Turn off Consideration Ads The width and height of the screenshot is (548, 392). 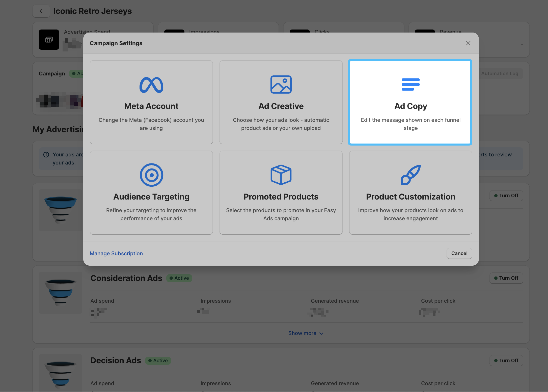tap(506, 278)
